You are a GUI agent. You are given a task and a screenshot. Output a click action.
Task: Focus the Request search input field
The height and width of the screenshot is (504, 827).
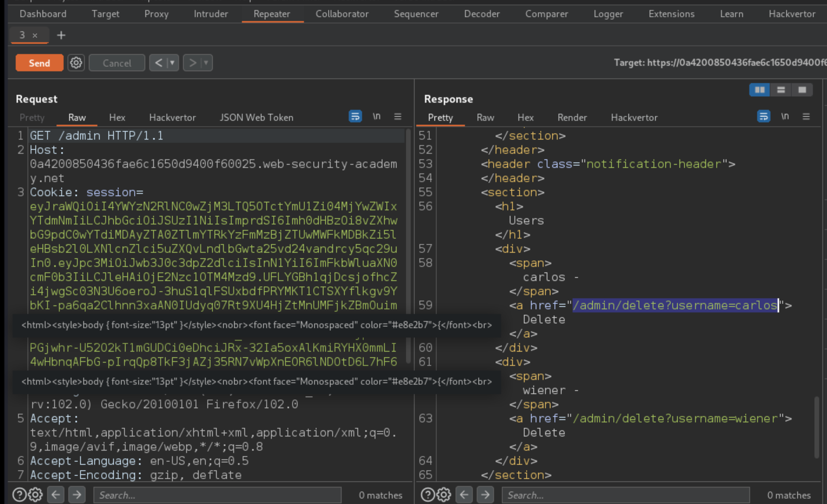tap(217, 495)
